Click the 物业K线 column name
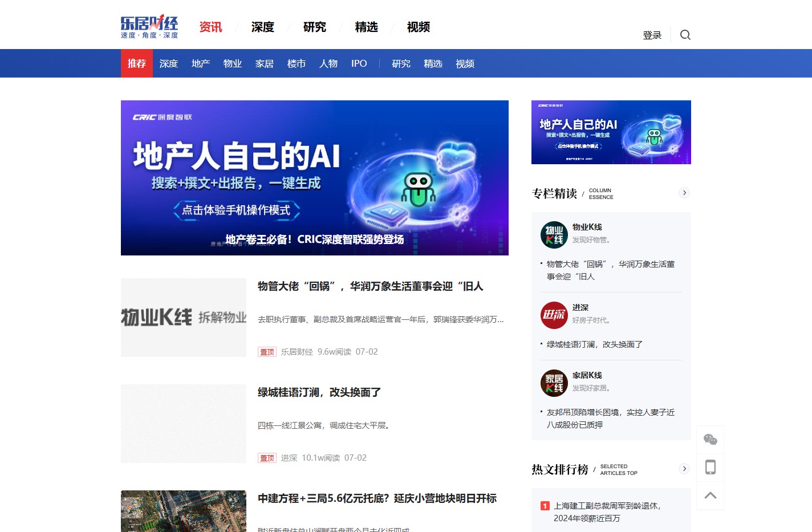Image resolution: width=812 pixels, height=532 pixels. 587,227
